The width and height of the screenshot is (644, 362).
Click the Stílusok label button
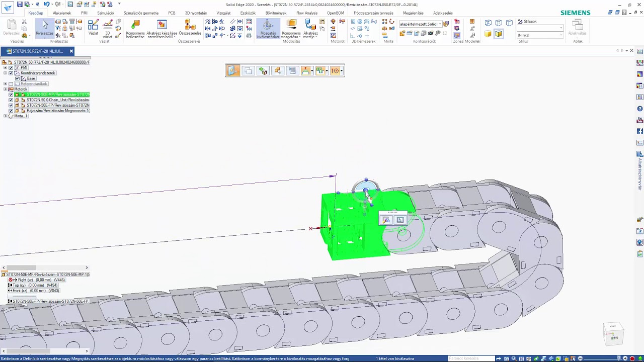(527, 22)
